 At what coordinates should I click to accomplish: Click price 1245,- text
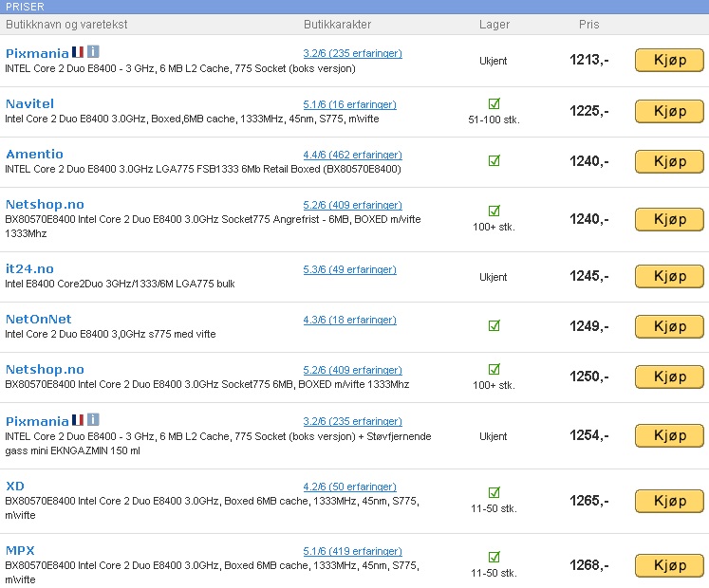pyautogui.click(x=589, y=276)
